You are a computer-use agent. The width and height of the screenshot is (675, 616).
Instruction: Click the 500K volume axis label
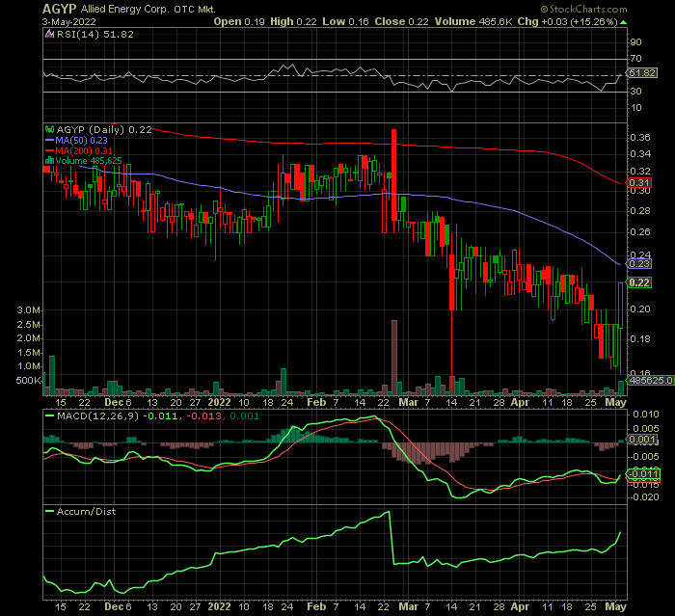pos(29,381)
